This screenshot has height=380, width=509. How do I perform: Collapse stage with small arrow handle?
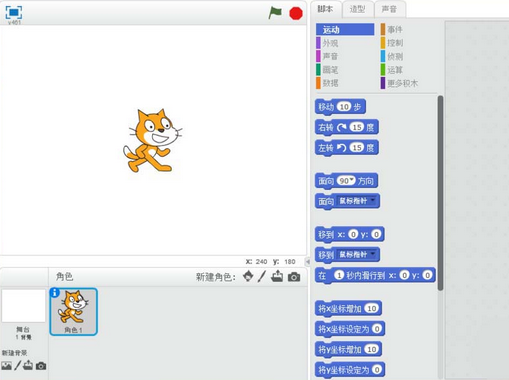tap(308, 262)
